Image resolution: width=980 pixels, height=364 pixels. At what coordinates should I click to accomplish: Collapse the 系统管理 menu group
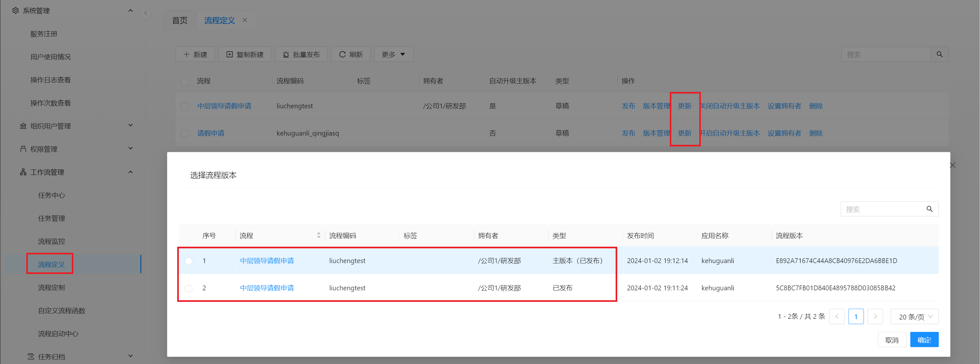(x=130, y=11)
